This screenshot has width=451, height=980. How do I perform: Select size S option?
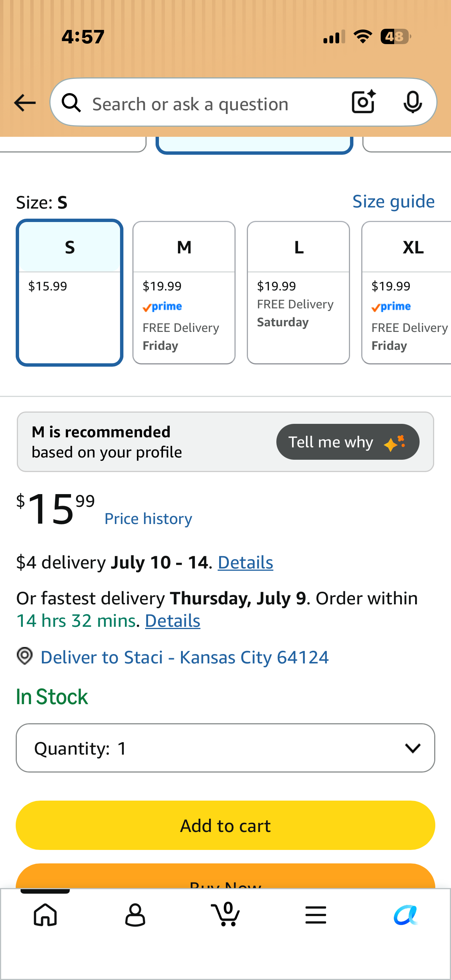[x=70, y=293]
